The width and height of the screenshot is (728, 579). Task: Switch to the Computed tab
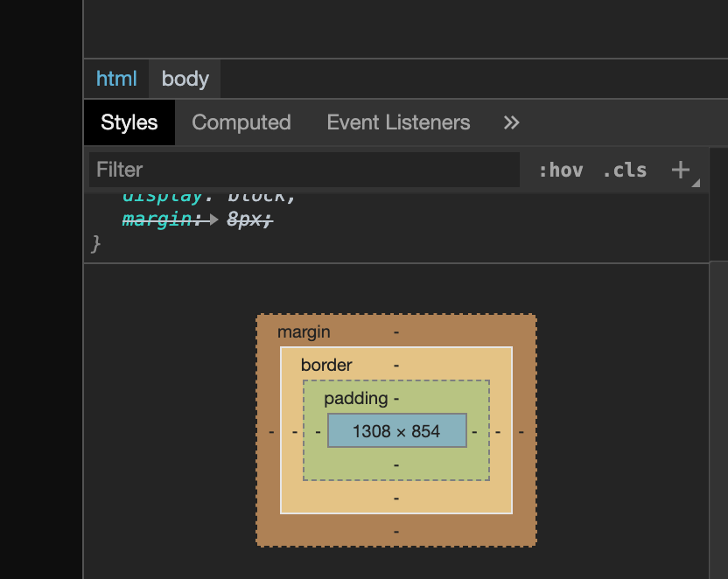tap(241, 122)
